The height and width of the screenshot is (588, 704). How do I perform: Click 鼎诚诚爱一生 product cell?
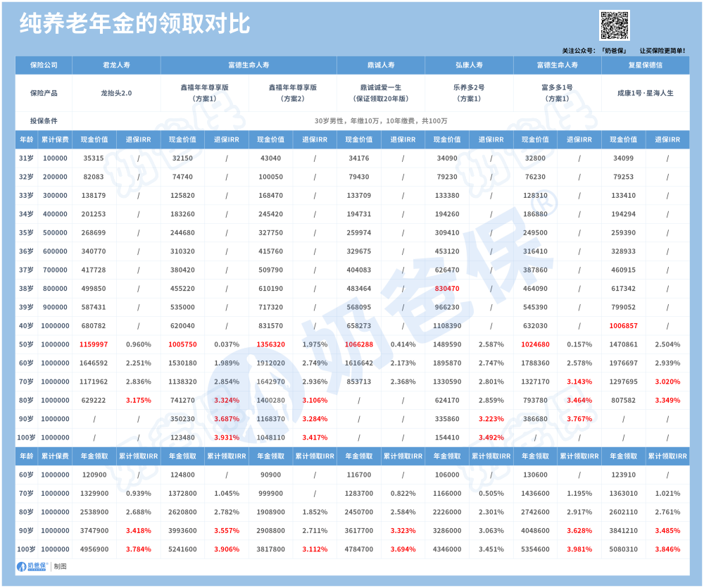tap(381, 93)
